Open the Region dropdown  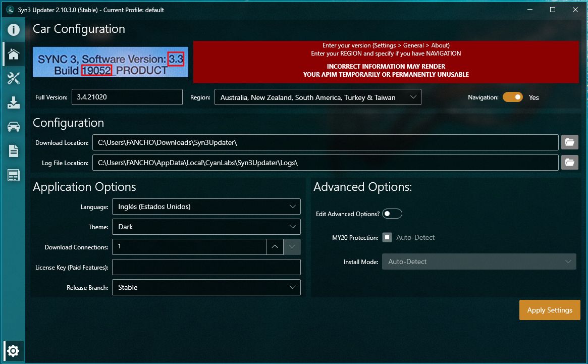pyautogui.click(x=317, y=97)
